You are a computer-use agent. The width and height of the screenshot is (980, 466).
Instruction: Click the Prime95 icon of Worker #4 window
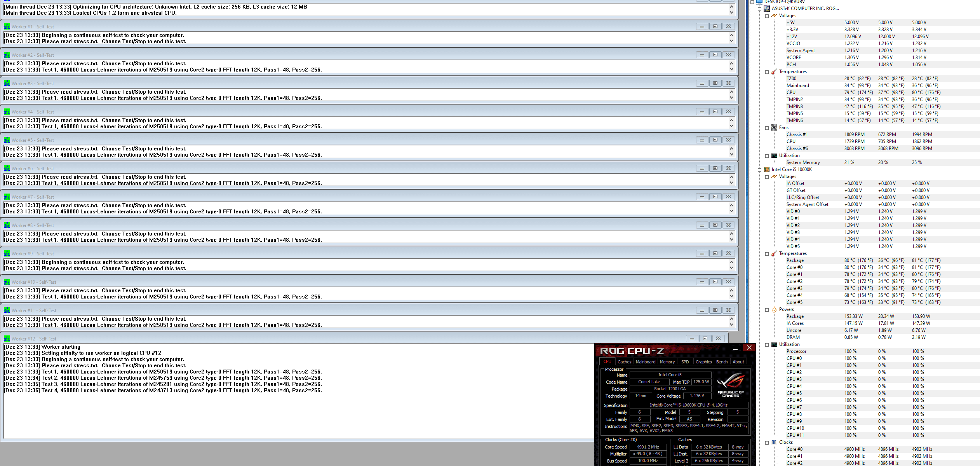[x=7, y=112]
